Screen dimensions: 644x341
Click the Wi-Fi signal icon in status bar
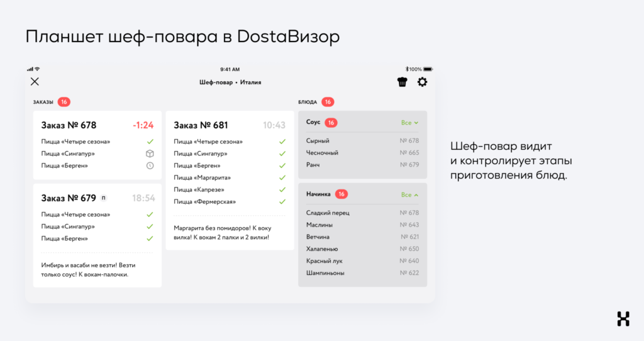[37, 69]
